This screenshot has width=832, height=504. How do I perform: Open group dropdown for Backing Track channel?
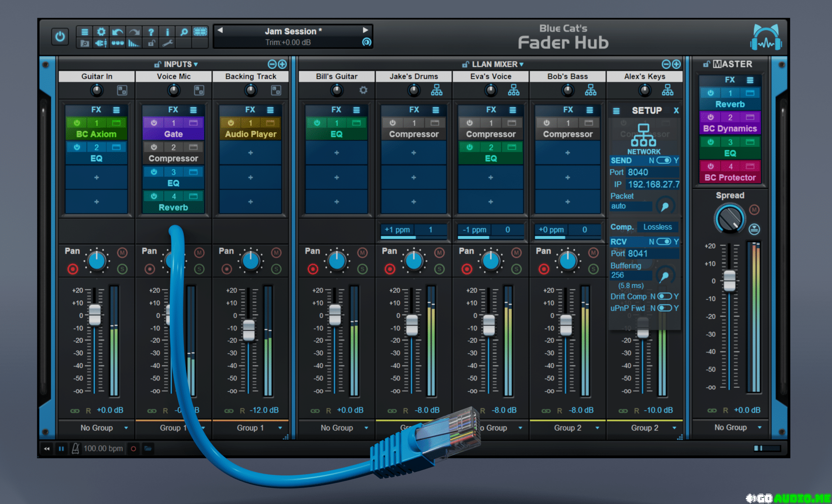[x=280, y=428]
